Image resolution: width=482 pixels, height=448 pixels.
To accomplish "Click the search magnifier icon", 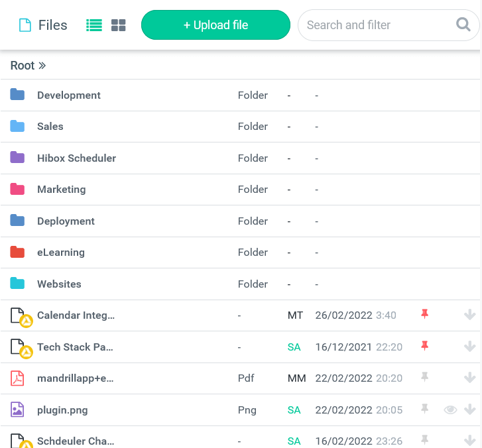I will [x=463, y=25].
